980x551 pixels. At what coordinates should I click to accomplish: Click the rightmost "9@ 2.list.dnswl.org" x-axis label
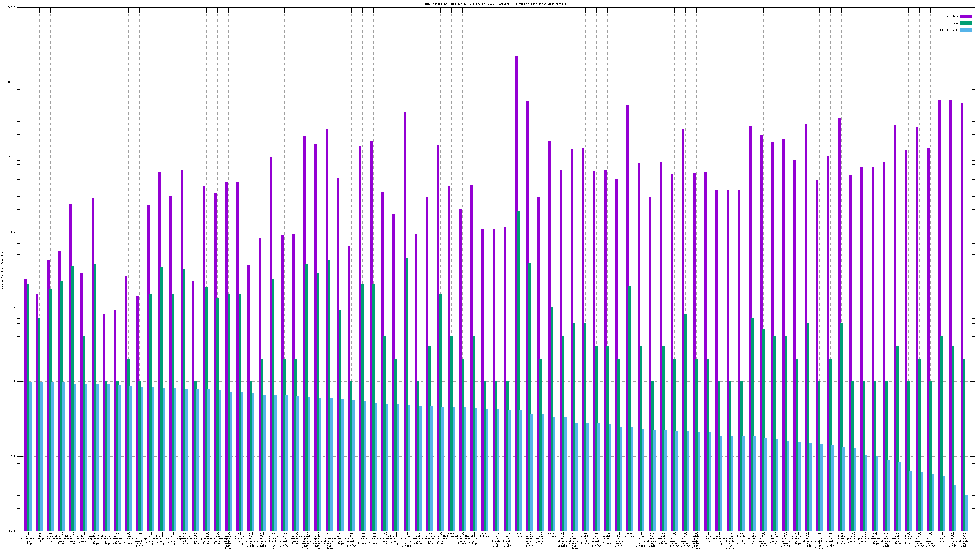964,540
